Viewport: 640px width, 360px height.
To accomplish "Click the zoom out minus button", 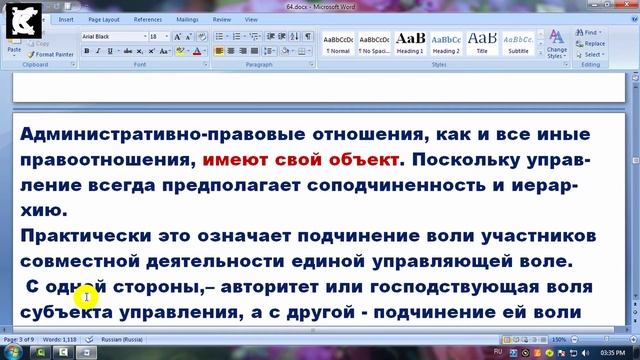I will (x=575, y=340).
